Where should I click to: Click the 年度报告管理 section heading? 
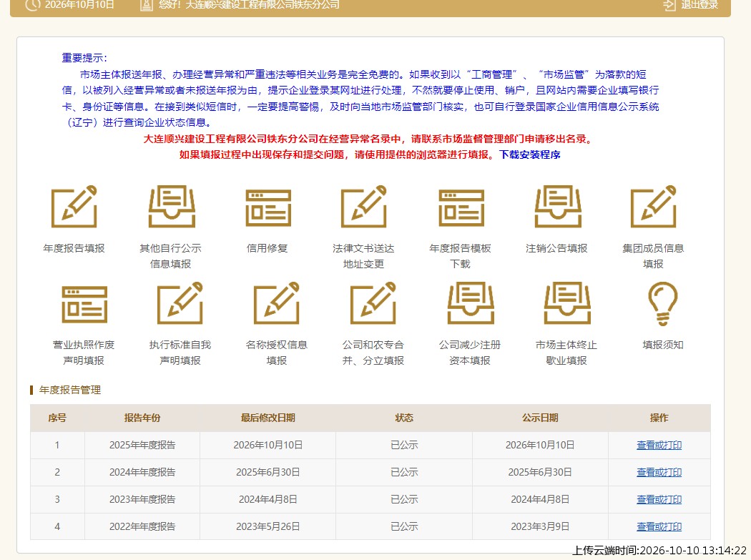(x=70, y=390)
